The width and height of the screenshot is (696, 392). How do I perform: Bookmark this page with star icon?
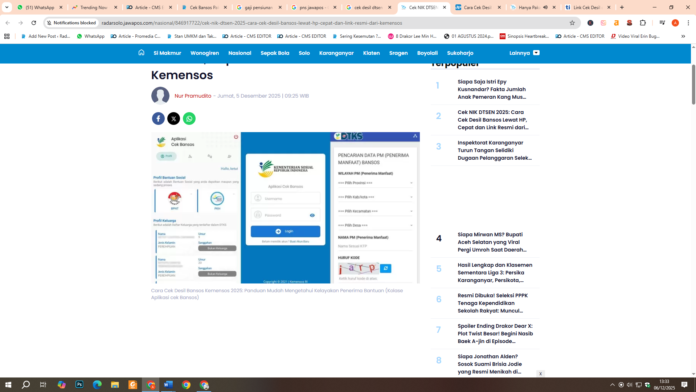point(572,23)
